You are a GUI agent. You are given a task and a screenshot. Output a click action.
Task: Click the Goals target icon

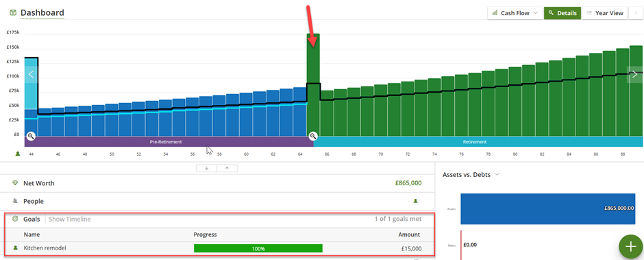[16, 219]
